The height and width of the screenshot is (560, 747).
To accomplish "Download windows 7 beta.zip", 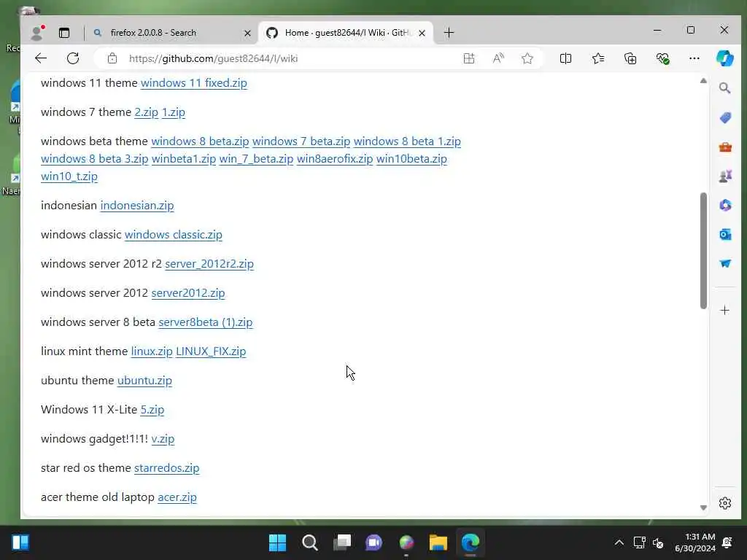I will point(301,141).
